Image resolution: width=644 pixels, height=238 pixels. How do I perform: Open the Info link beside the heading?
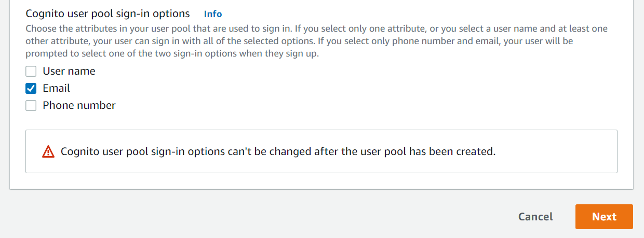[x=213, y=14]
